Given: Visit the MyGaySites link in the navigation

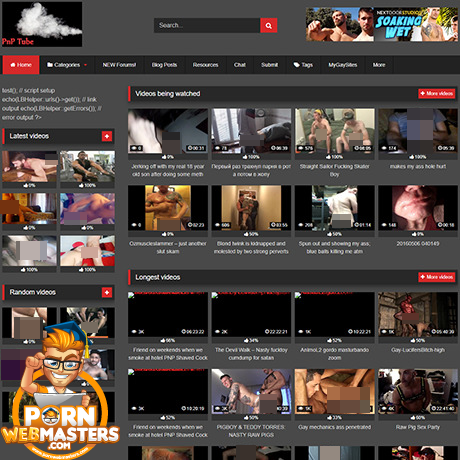Looking at the screenshot, I should (x=343, y=65).
